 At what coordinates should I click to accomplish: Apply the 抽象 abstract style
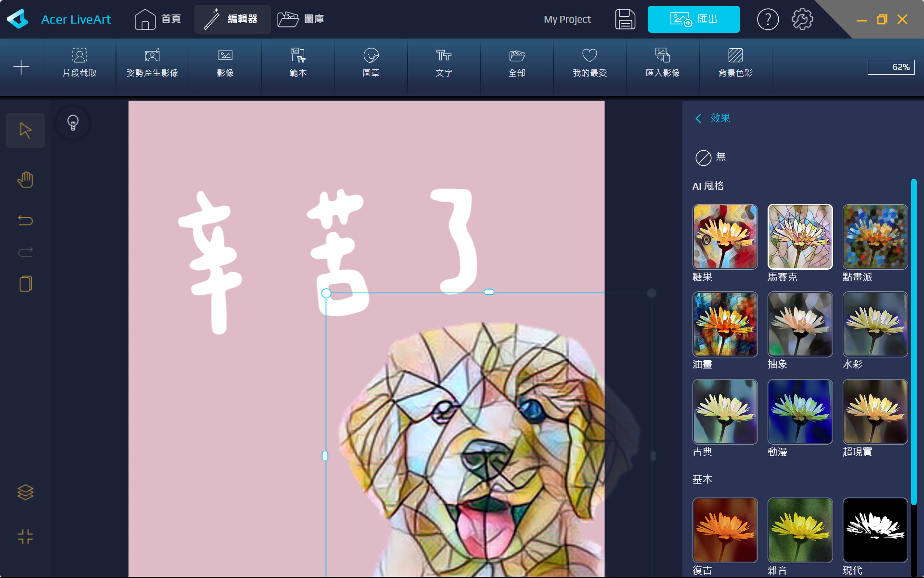[800, 324]
